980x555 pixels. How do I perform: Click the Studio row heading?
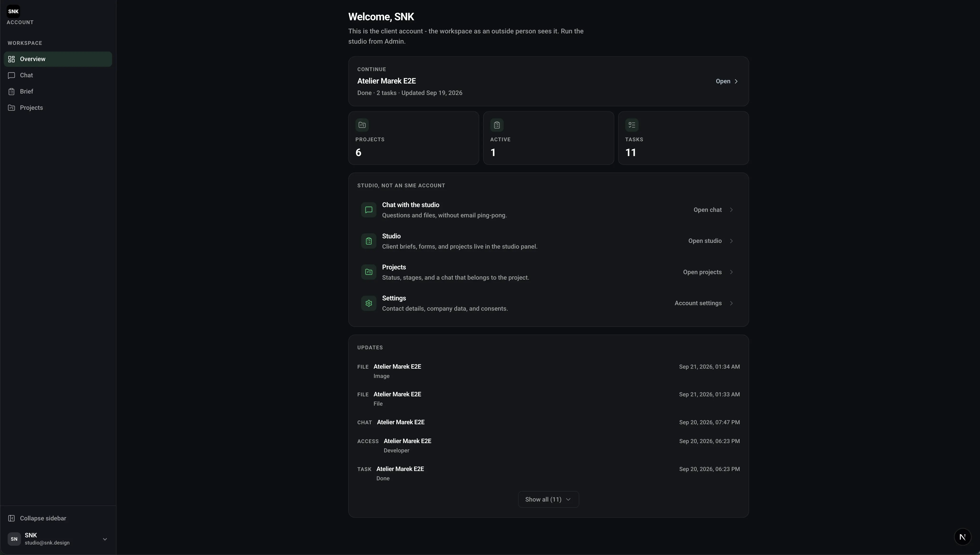391,236
